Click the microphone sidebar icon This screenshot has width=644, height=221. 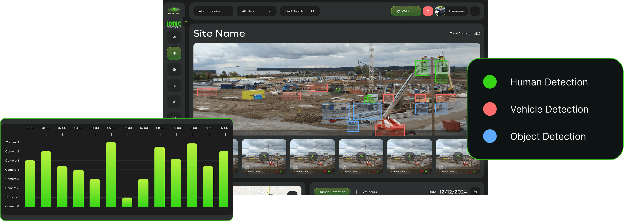coord(174,102)
